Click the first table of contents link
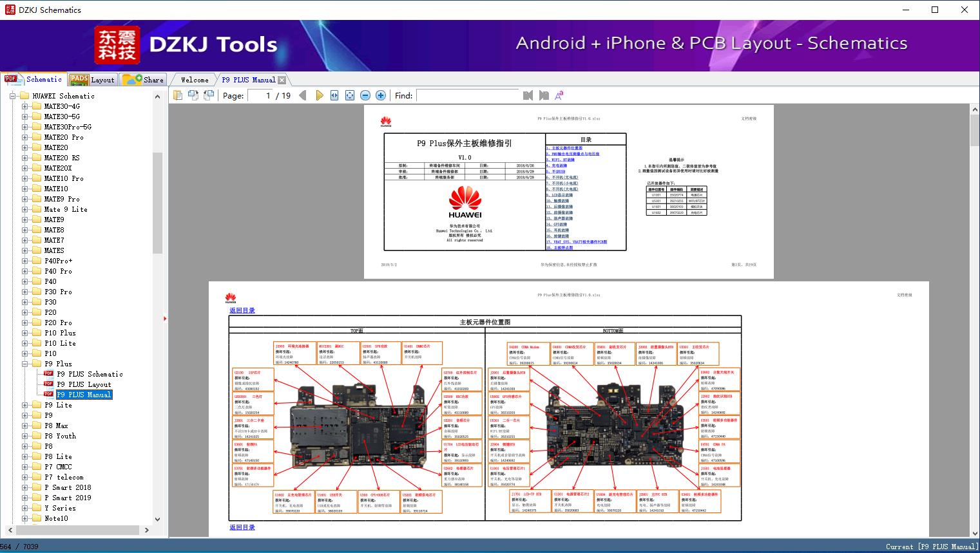 coord(564,148)
